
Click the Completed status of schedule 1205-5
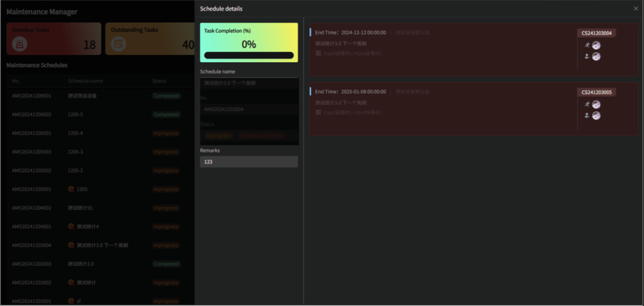coord(166,115)
